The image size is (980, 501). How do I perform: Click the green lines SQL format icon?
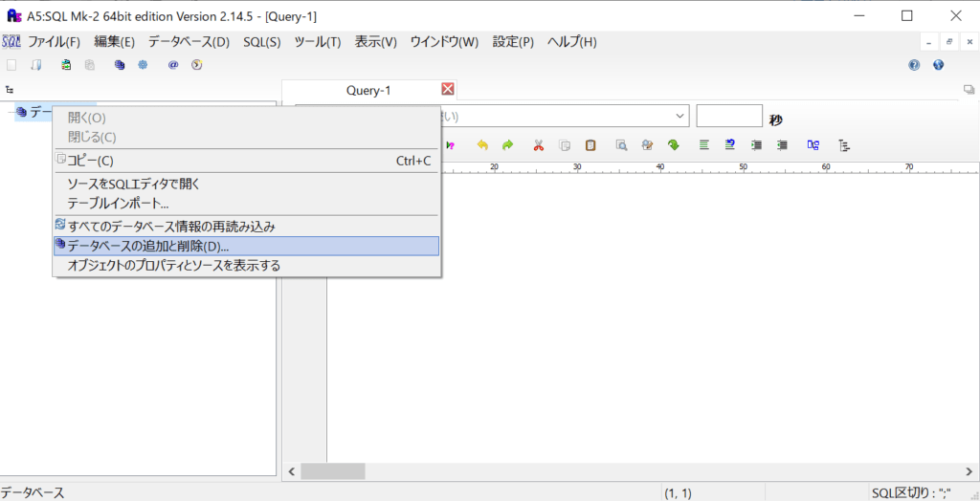coord(704,145)
